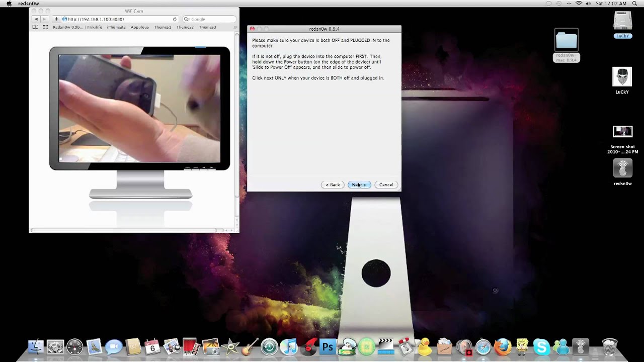
Task: Open Skype from the Dock
Action: pyautogui.click(x=542, y=346)
